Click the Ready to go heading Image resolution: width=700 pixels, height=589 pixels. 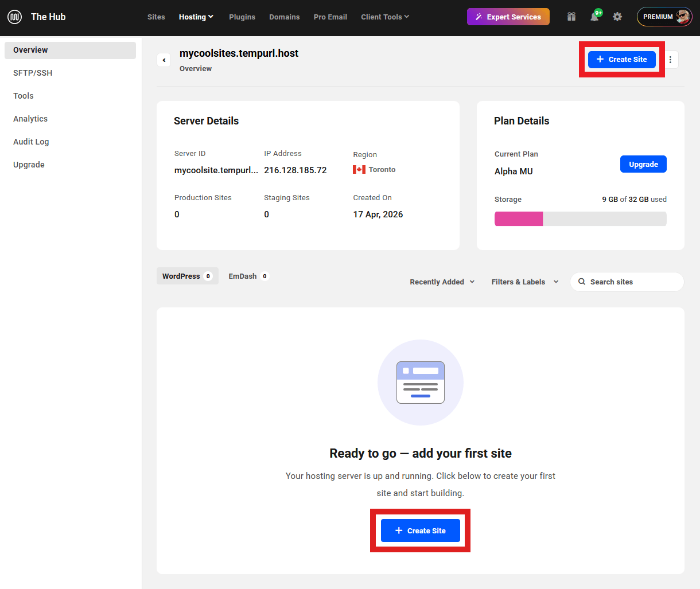421,453
